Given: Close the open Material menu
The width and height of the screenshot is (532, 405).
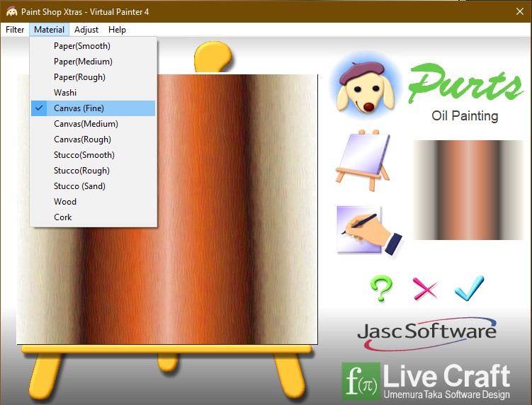Looking at the screenshot, I should (x=49, y=30).
